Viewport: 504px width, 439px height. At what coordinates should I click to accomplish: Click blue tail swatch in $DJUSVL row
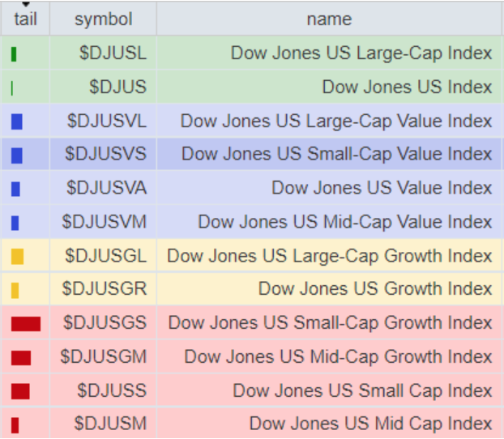(x=17, y=121)
